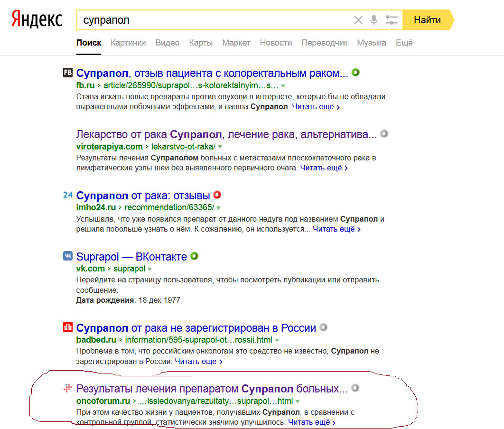Switch to the Картинки tab
The height and width of the screenshot is (429, 504).
(x=128, y=43)
